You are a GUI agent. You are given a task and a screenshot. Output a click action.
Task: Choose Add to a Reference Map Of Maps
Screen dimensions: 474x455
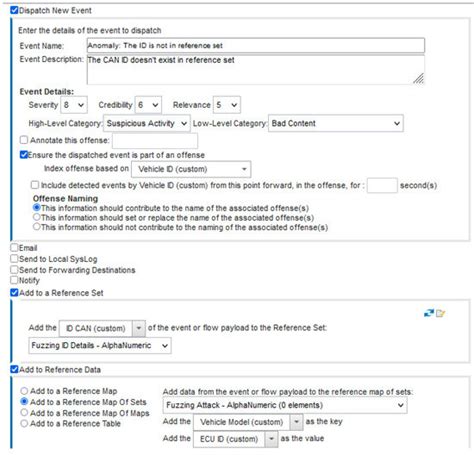coord(24,413)
